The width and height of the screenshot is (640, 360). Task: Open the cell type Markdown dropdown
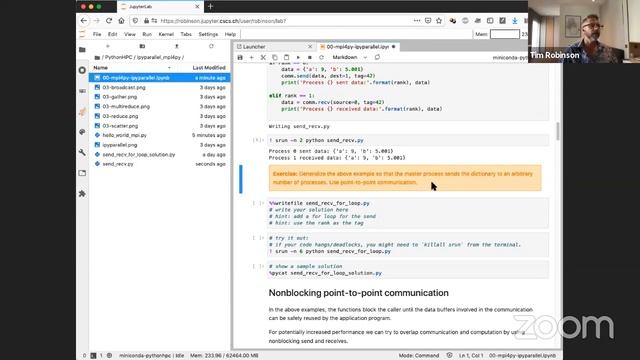(350, 58)
